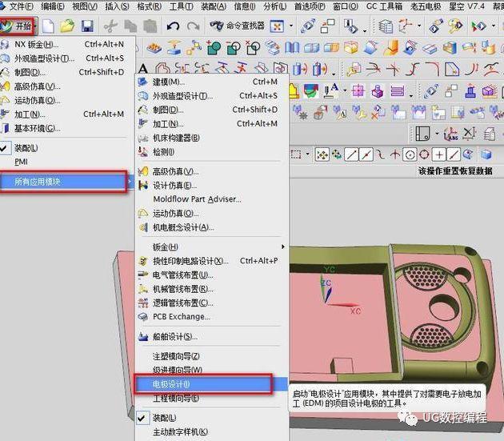The width and height of the screenshot is (504, 441).
Task: Open the 视图(V) menu
Action: pyautogui.click(x=85, y=6)
